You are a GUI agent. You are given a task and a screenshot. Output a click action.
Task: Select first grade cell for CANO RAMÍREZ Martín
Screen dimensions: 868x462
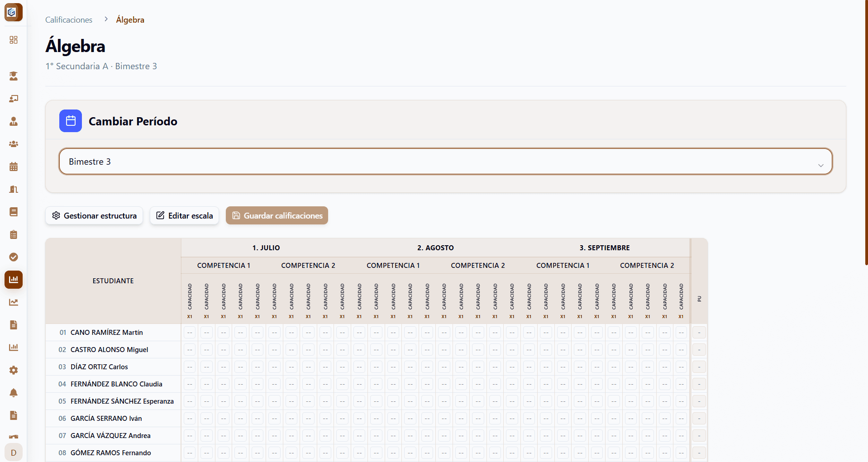[190, 333]
